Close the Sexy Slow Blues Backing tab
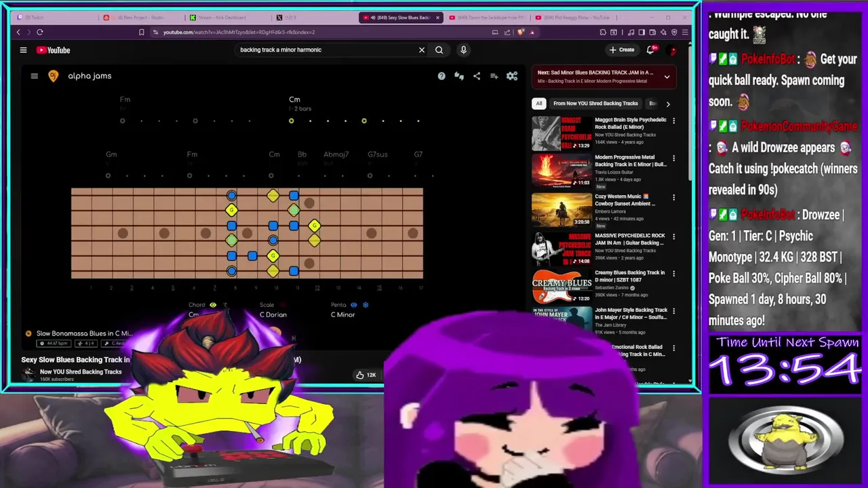 [x=437, y=18]
